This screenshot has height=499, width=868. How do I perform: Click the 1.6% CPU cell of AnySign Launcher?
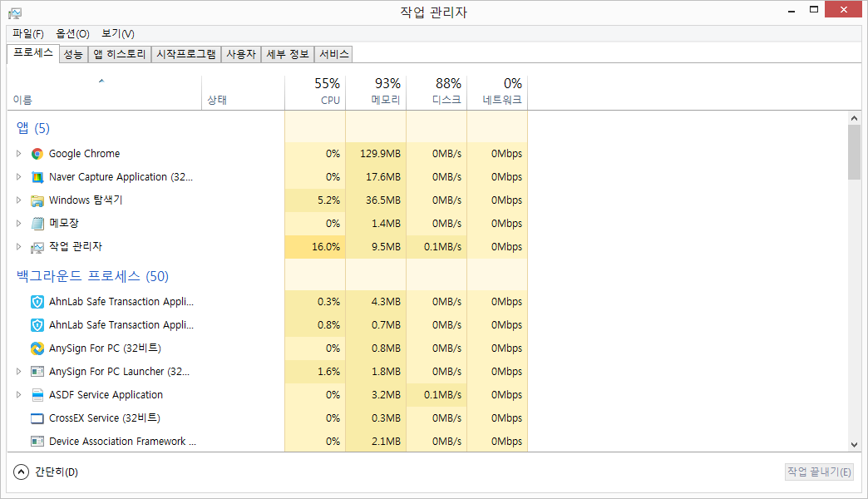(315, 371)
